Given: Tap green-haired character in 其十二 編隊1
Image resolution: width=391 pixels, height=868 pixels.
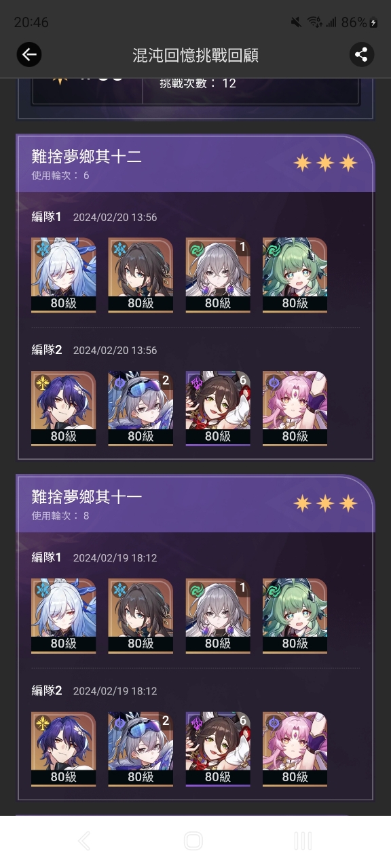Looking at the screenshot, I should 295,275.
